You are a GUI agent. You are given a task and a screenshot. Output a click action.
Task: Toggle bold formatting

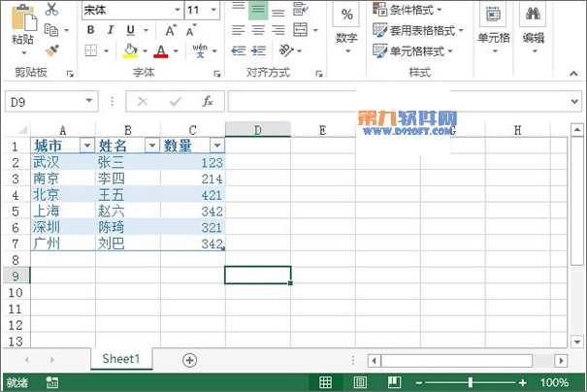(x=90, y=30)
